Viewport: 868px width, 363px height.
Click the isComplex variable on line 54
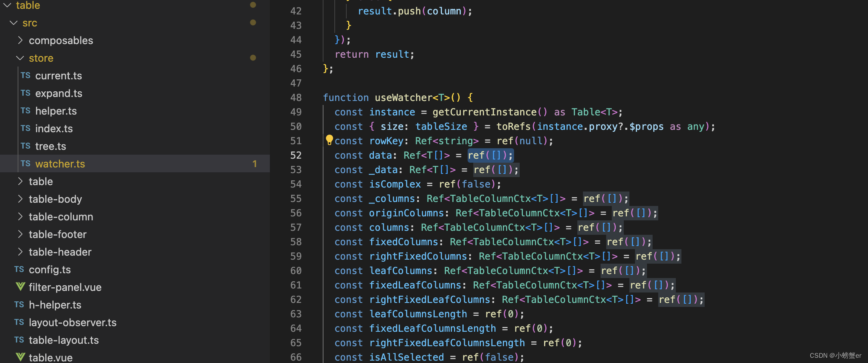tap(395, 184)
